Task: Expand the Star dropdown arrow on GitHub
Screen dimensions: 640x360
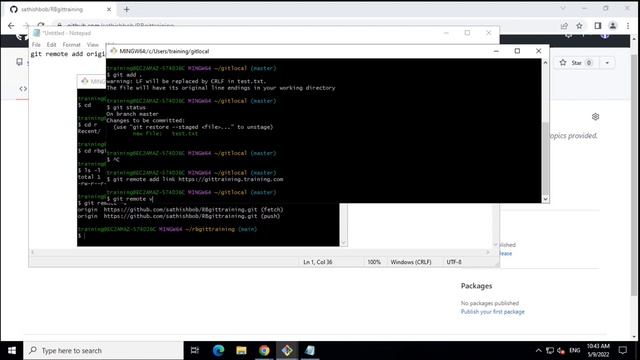Action: point(607,63)
